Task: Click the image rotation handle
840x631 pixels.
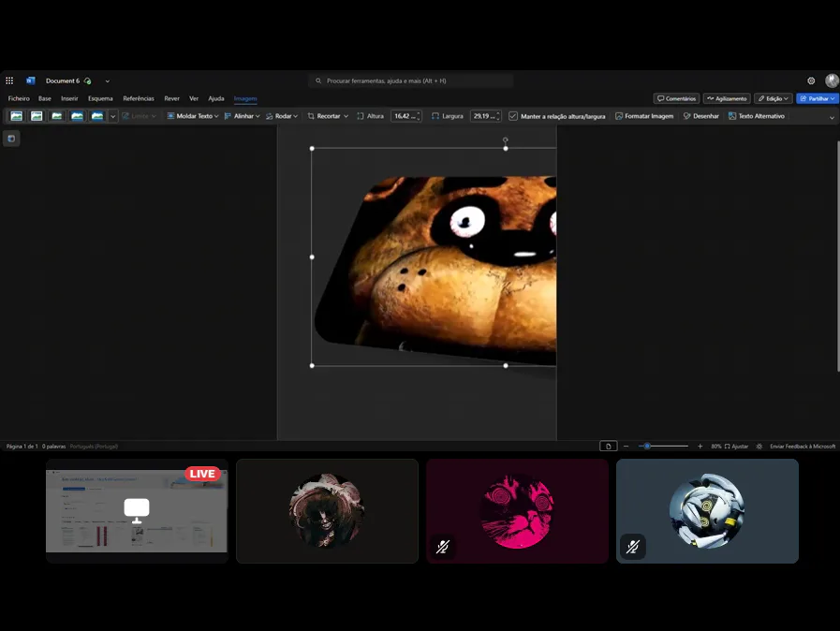Action: click(505, 139)
